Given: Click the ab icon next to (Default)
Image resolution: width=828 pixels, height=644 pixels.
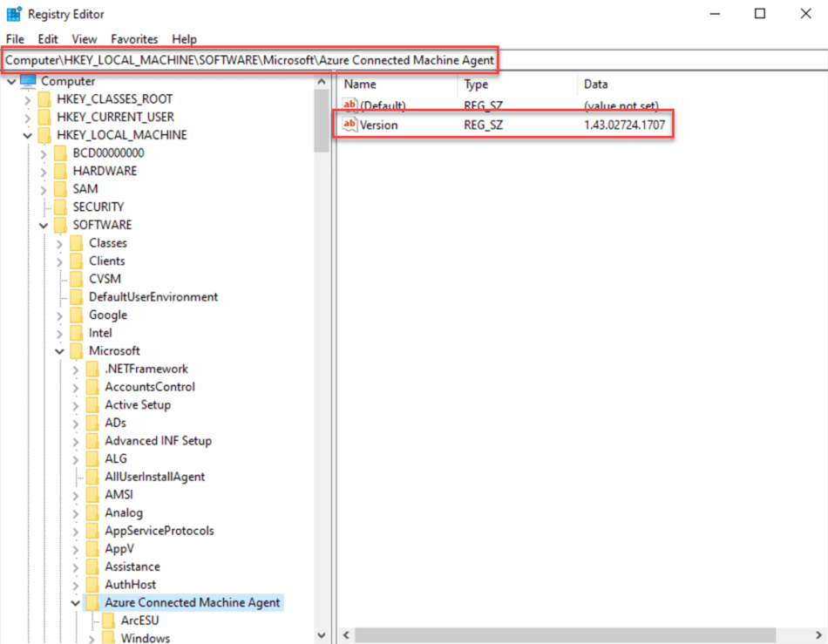Looking at the screenshot, I should (x=349, y=105).
